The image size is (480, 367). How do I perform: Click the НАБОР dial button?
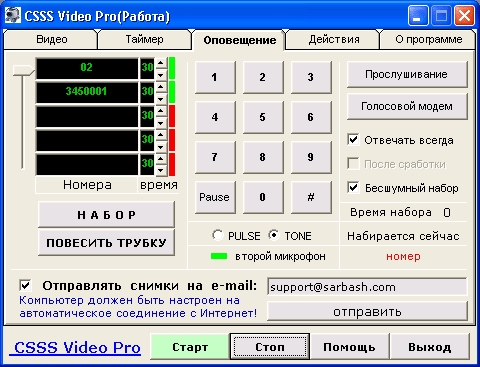click(x=106, y=215)
